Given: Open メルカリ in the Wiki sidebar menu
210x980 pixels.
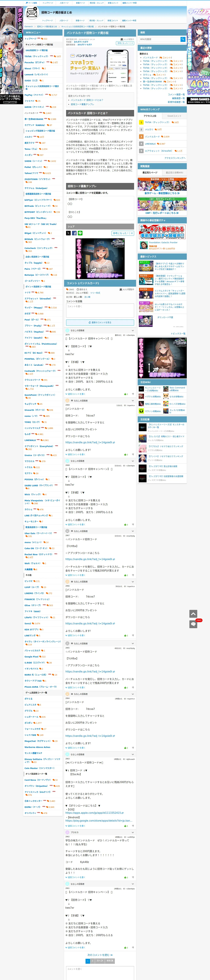Looking at the screenshot, I should tap(29, 137).
